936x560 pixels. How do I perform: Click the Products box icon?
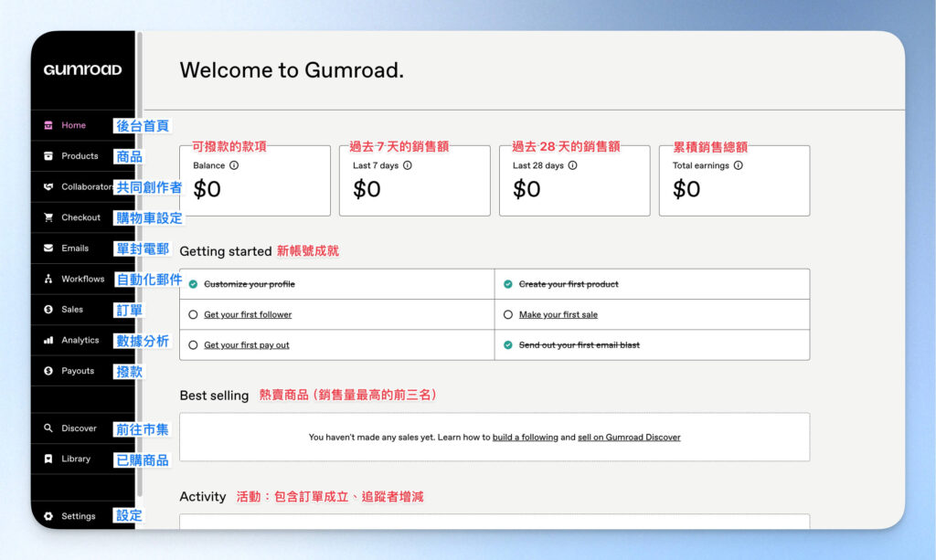click(48, 155)
